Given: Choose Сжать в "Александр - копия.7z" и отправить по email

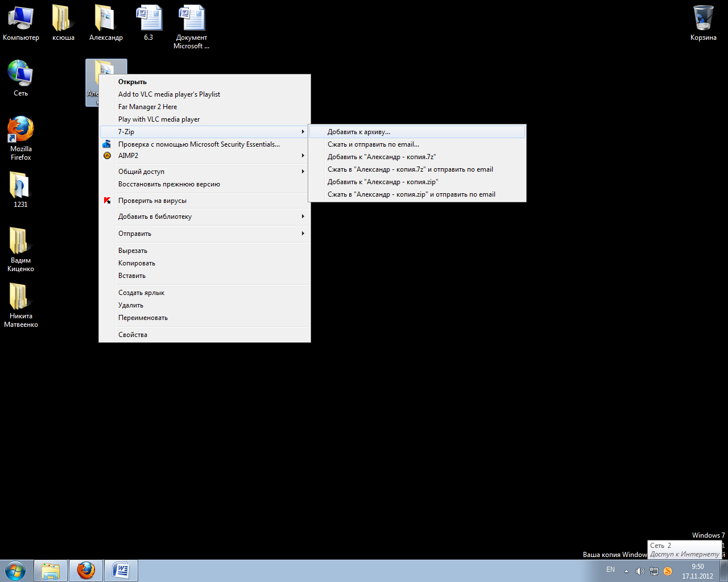Looking at the screenshot, I should (x=417, y=169).
